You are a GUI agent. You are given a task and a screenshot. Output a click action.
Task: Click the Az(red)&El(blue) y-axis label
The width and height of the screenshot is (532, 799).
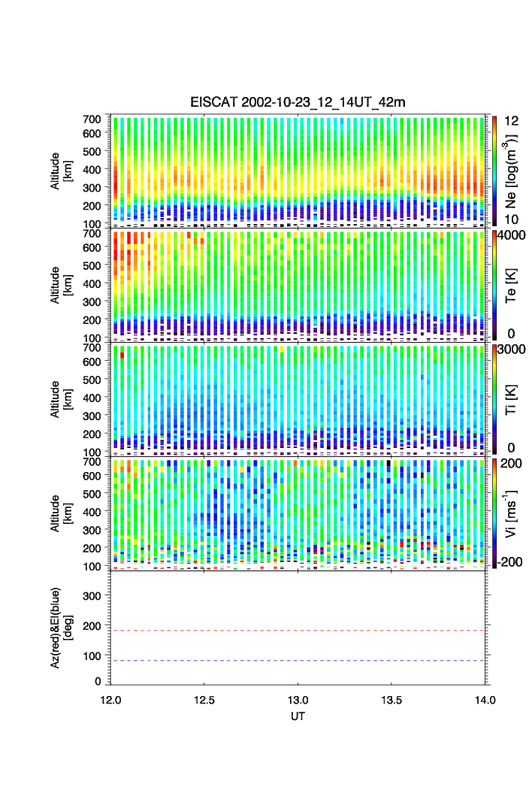[x=62, y=628]
